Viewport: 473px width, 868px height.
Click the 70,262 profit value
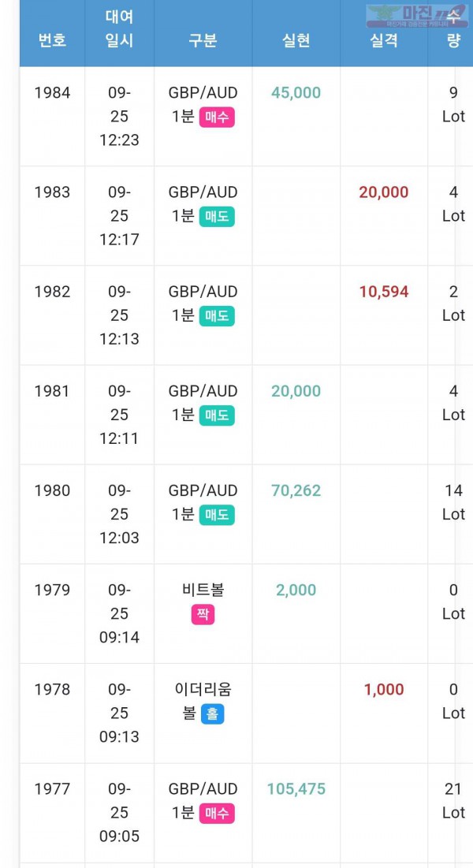pyautogui.click(x=296, y=490)
